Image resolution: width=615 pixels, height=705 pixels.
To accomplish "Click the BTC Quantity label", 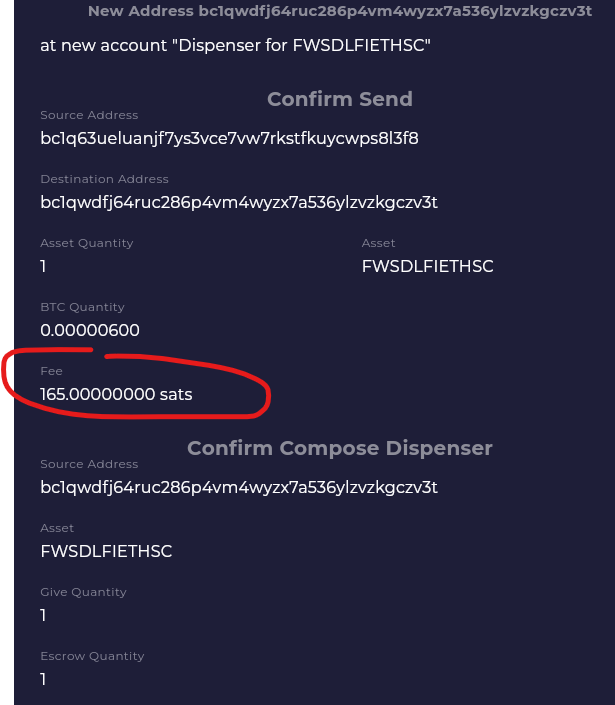I will pyautogui.click(x=82, y=307).
